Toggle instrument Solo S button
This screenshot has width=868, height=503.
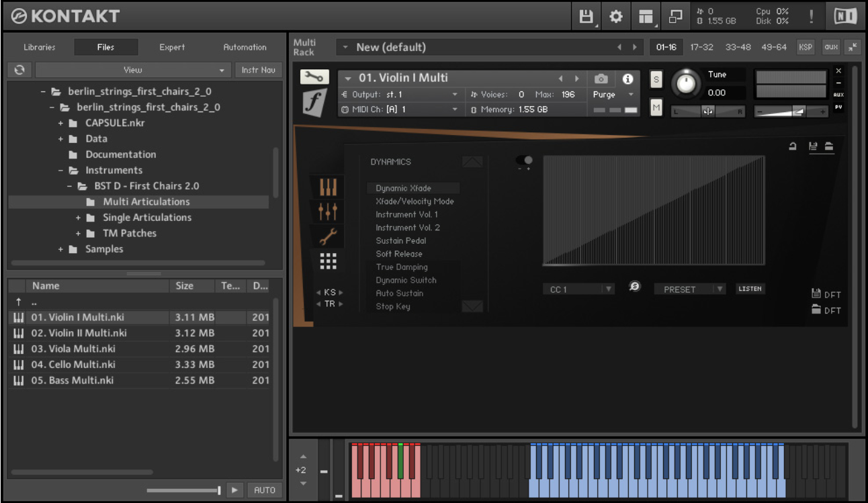point(656,79)
